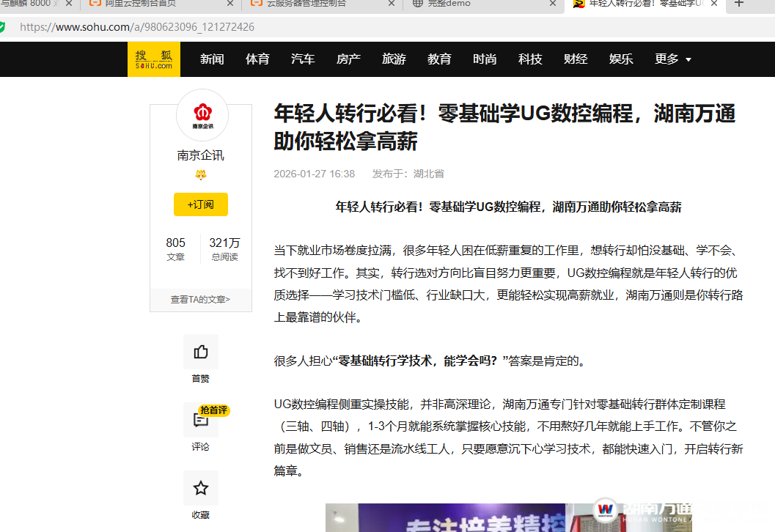Screen dimensions: 775x532
Task: Open the 查看TA的文章 link
Action: pyautogui.click(x=201, y=299)
